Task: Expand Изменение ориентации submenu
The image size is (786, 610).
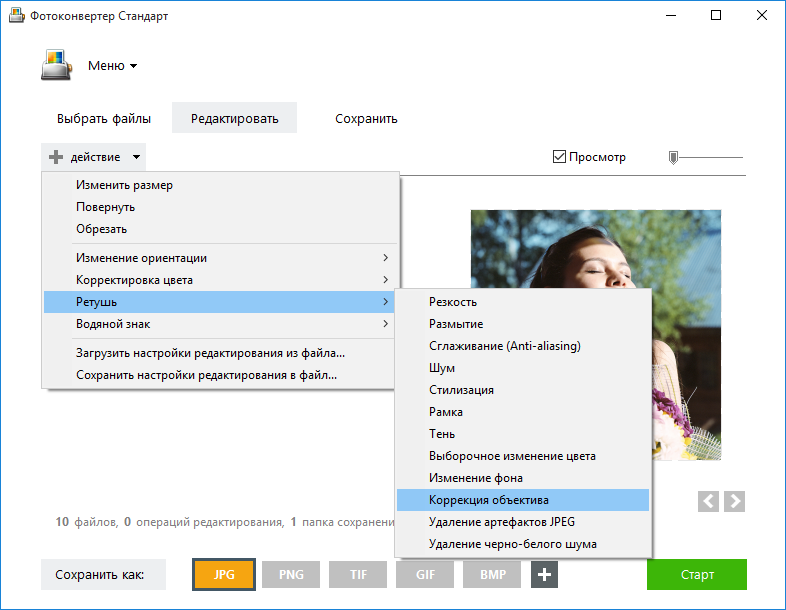Action: pos(220,258)
